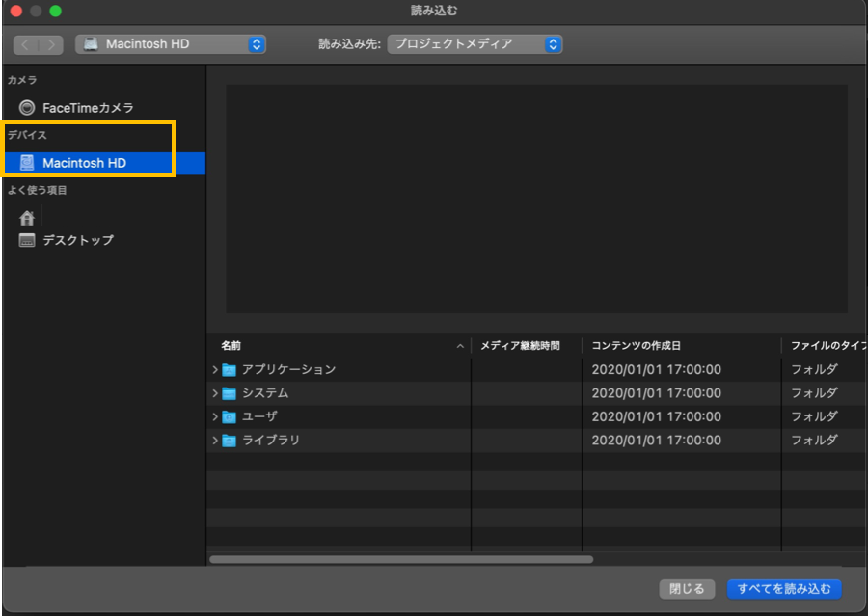Select the システム row name

265,393
